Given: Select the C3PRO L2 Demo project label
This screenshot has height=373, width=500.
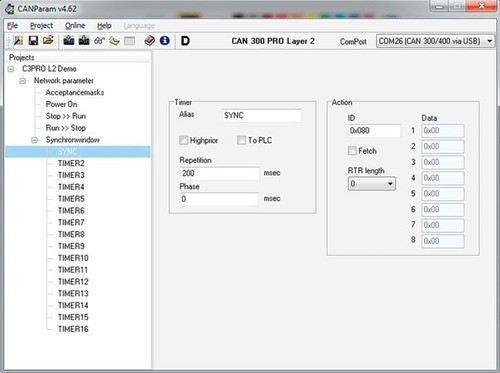Looking at the screenshot, I should click(49, 69).
